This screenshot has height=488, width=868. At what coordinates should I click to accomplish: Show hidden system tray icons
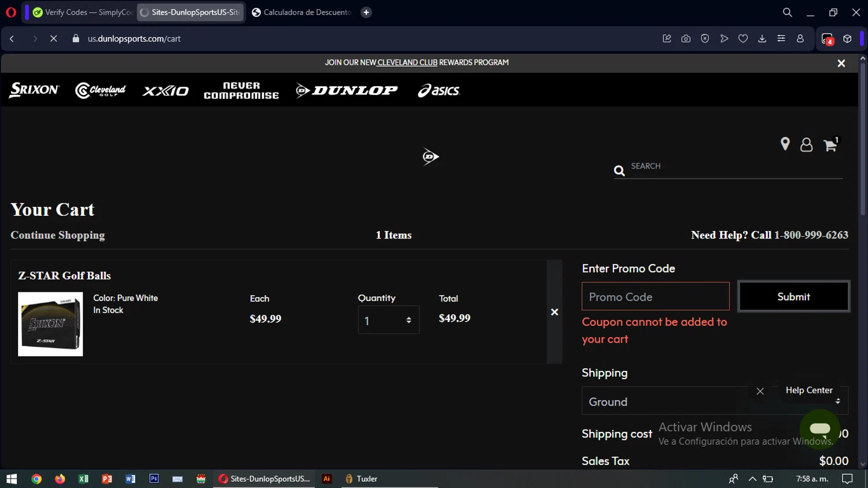point(752,479)
